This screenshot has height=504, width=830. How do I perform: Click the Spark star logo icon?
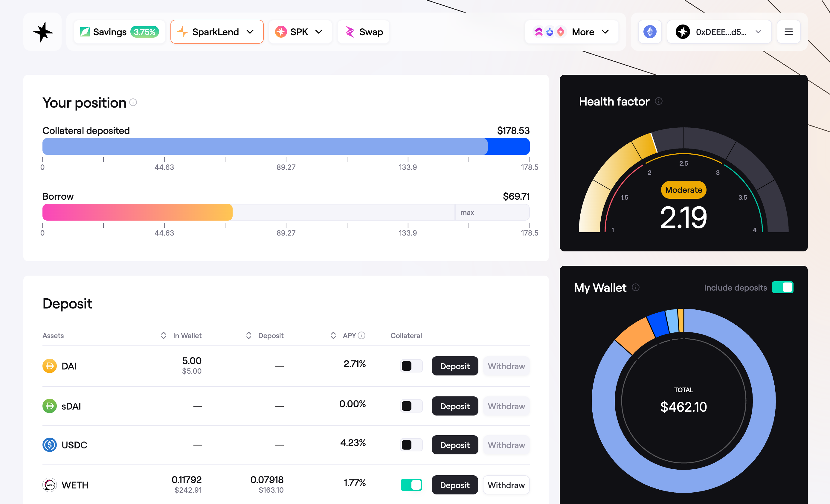(x=43, y=32)
